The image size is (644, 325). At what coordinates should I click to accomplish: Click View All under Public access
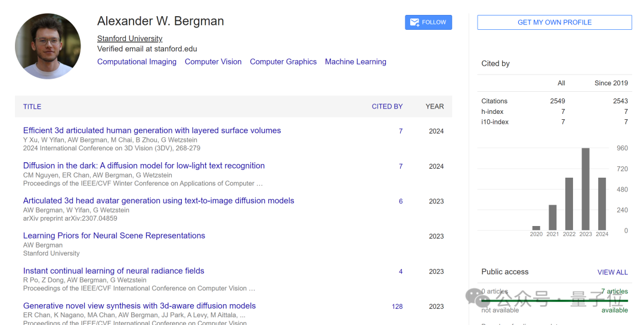point(612,272)
